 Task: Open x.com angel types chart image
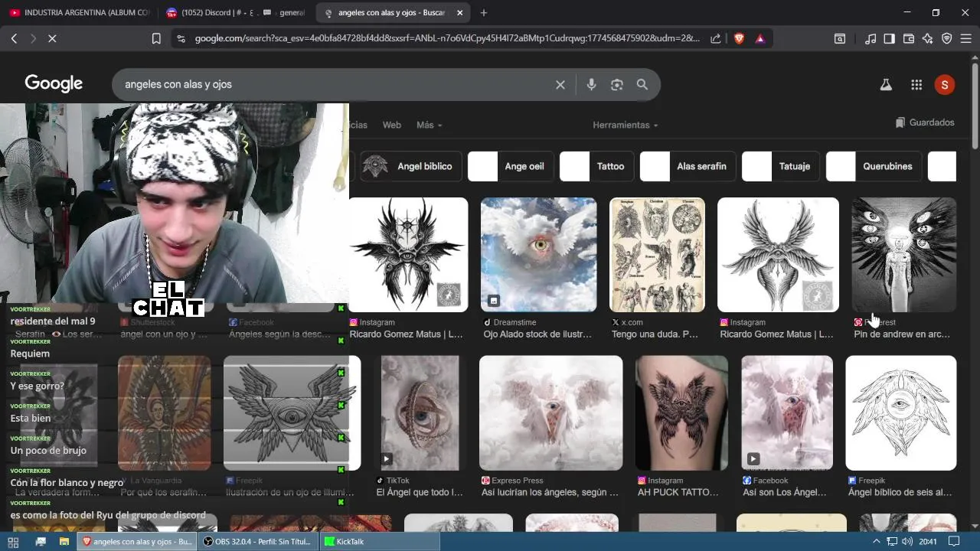tap(657, 255)
